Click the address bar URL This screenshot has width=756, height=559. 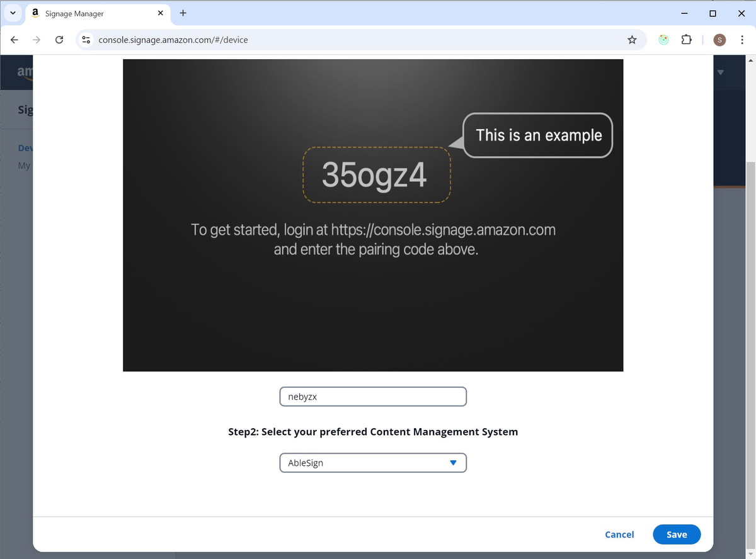point(173,40)
